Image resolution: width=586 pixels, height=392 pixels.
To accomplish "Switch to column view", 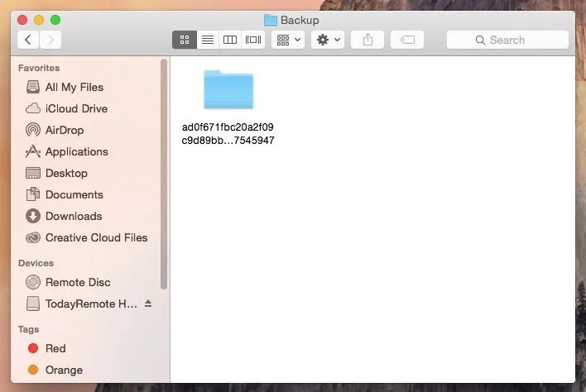I will (x=230, y=40).
